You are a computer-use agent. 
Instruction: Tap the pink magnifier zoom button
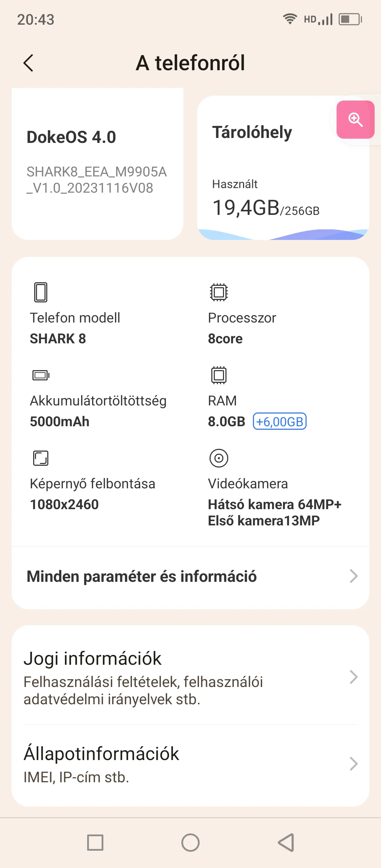coord(355,120)
